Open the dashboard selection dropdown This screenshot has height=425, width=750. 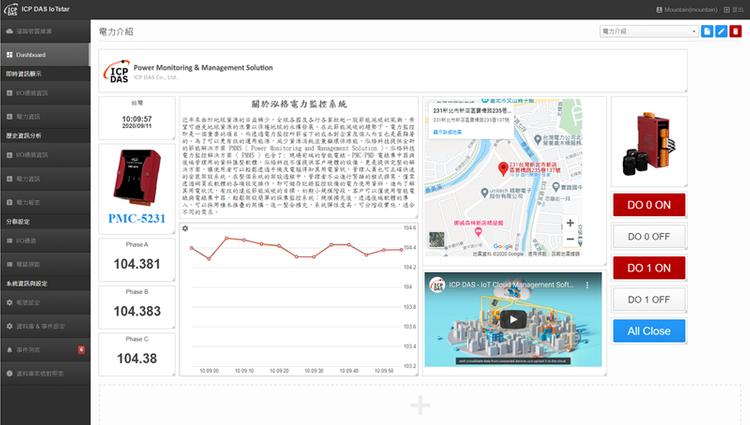(649, 32)
